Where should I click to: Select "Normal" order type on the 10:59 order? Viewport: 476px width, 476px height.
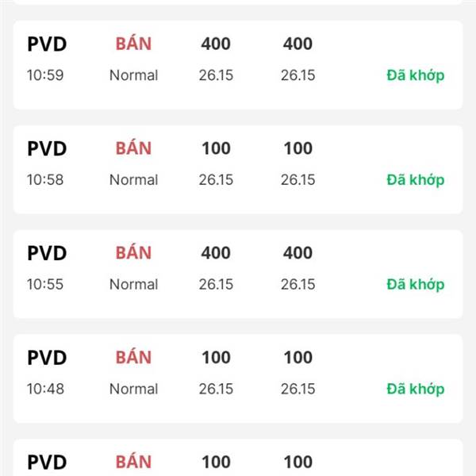(x=133, y=75)
